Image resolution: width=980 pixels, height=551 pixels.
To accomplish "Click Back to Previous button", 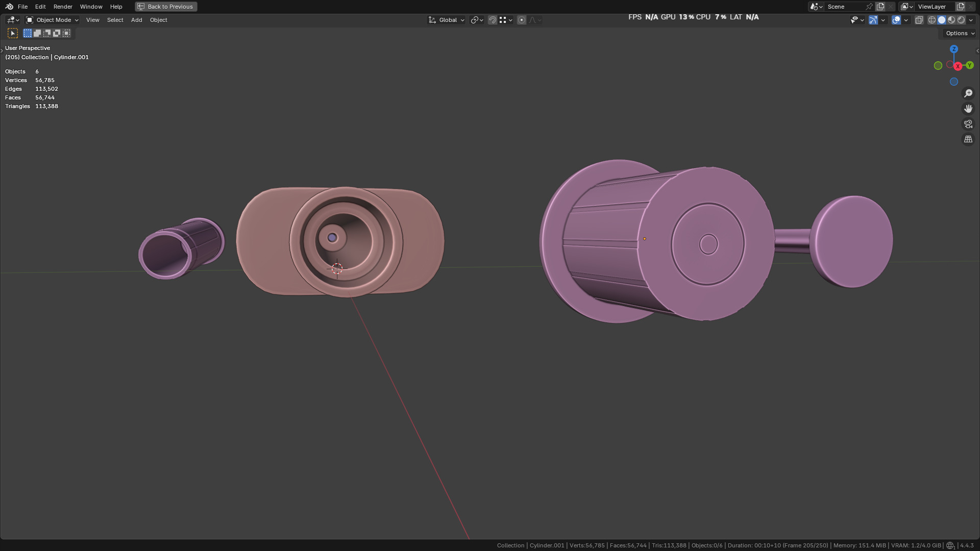I will pyautogui.click(x=166, y=7).
